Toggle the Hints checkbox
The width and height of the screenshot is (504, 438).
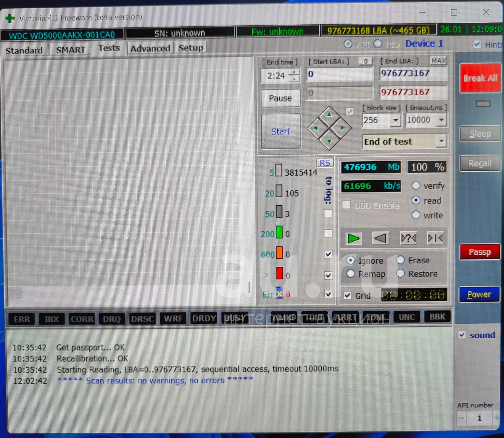coord(477,44)
